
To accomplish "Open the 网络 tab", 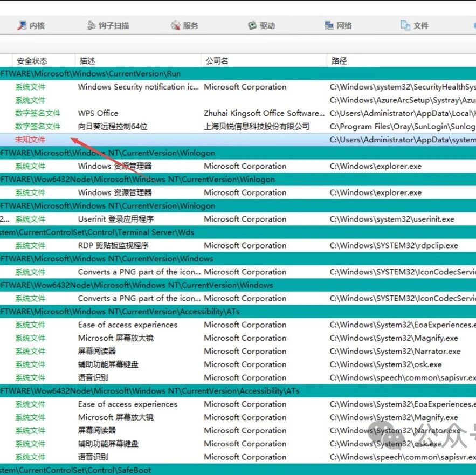I will 338,25.
